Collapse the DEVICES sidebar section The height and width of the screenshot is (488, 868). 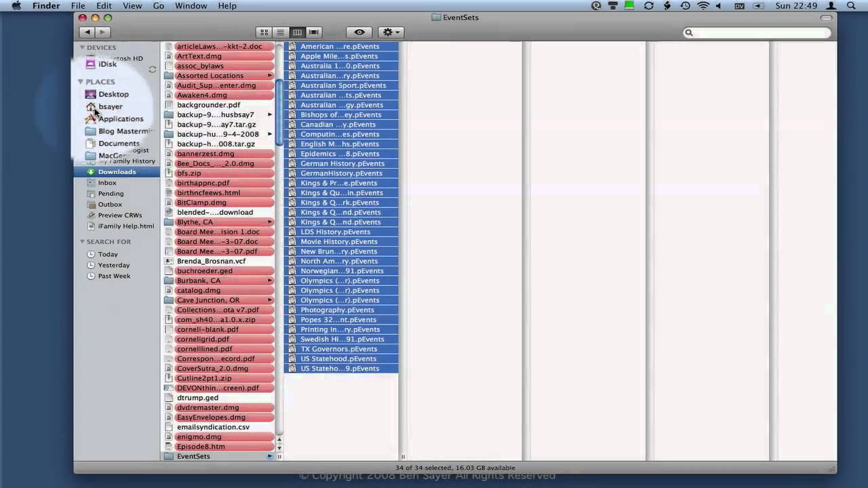coord(81,47)
